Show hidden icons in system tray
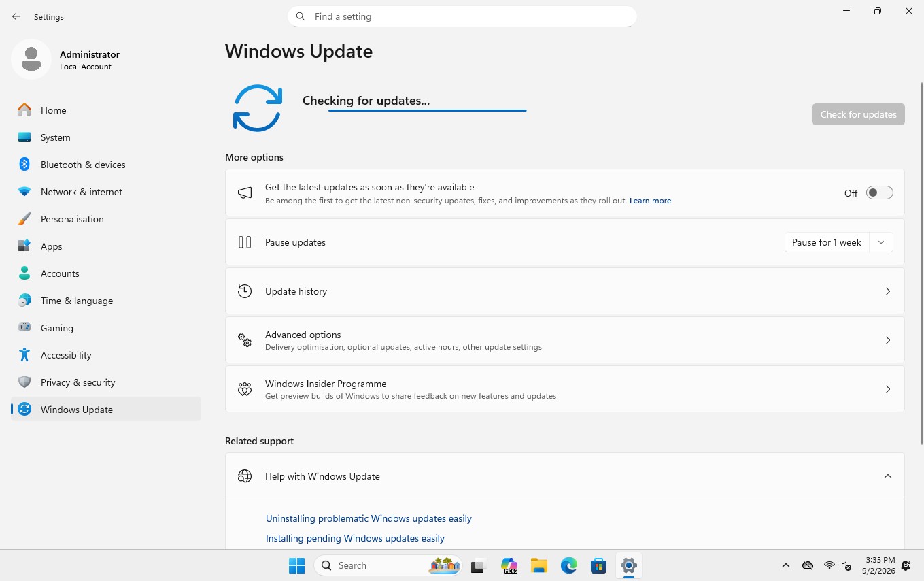The image size is (924, 581). 786,565
